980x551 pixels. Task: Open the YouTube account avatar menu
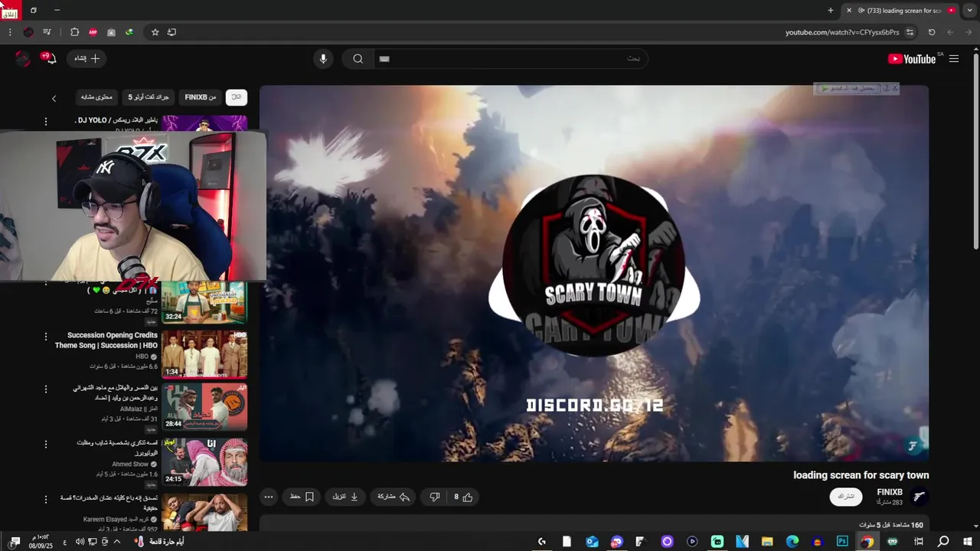point(24,59)
